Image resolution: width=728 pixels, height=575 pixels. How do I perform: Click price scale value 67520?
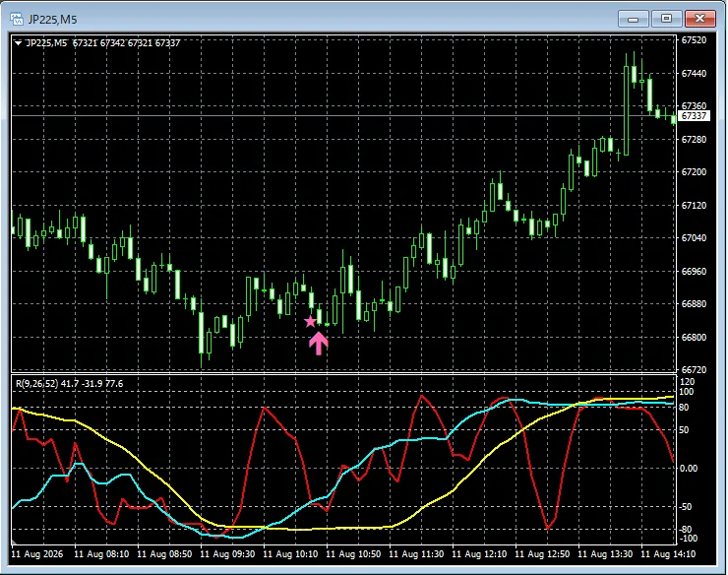pos(694,40)
